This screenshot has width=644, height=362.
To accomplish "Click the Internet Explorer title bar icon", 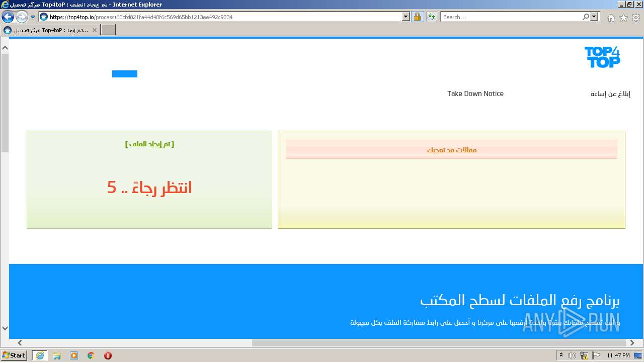I will pyautogui.click(x=5, y=5).
